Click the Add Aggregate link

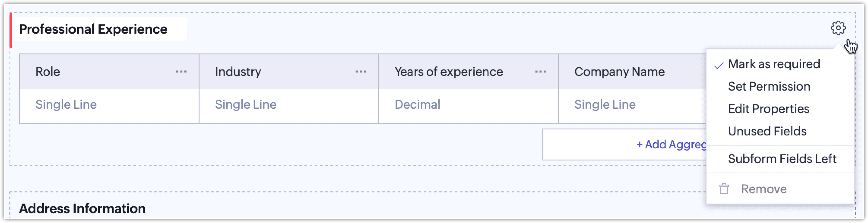671,144
